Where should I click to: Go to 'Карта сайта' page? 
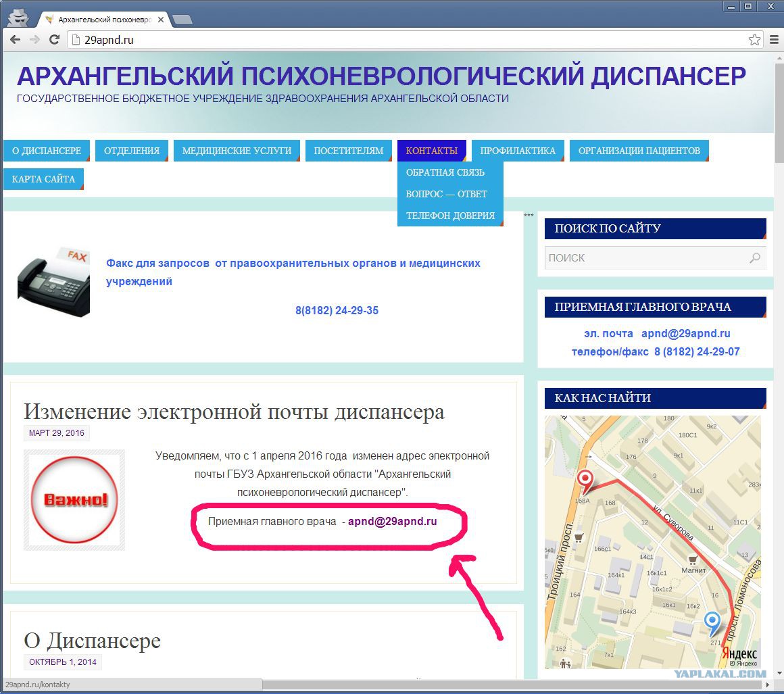click(43, 179)
